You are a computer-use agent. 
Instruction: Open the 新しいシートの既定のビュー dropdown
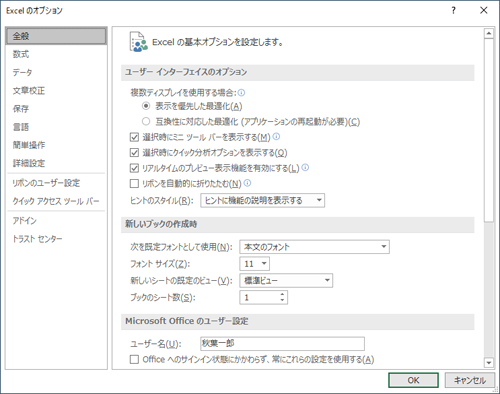pos(286,280)
